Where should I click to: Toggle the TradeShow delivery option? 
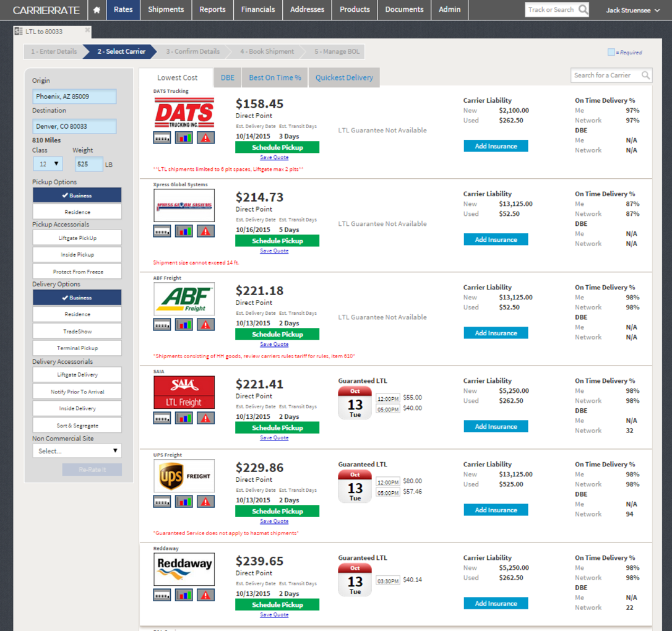pos(77,332)
